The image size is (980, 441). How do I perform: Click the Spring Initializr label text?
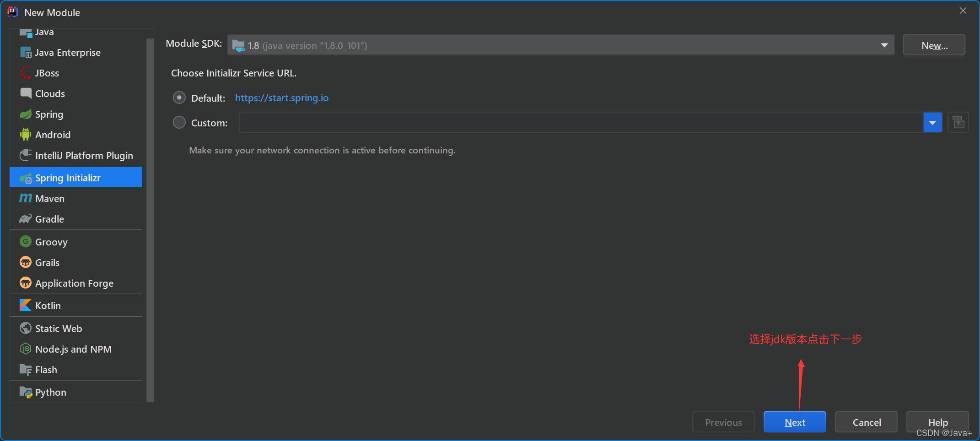(68, 178)
